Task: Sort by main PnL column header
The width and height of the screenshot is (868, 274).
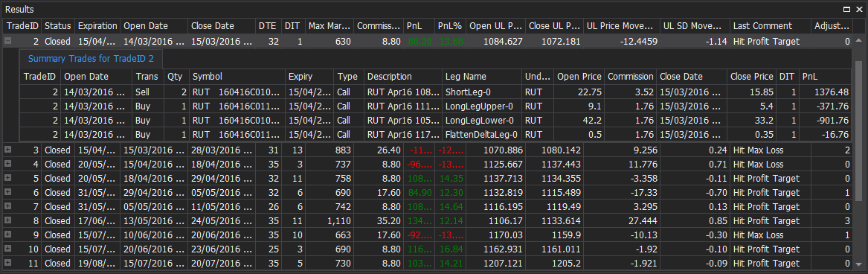Action: click(419, 26)
